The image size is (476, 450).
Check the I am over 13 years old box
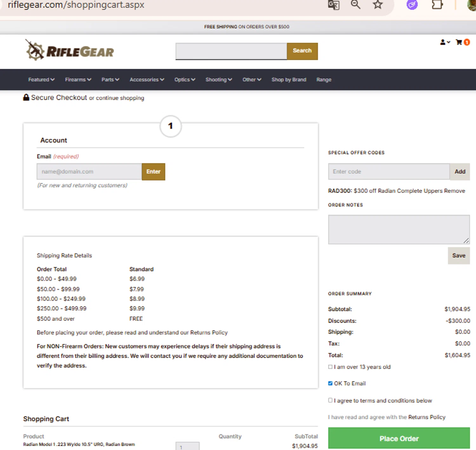coord(330,367)
